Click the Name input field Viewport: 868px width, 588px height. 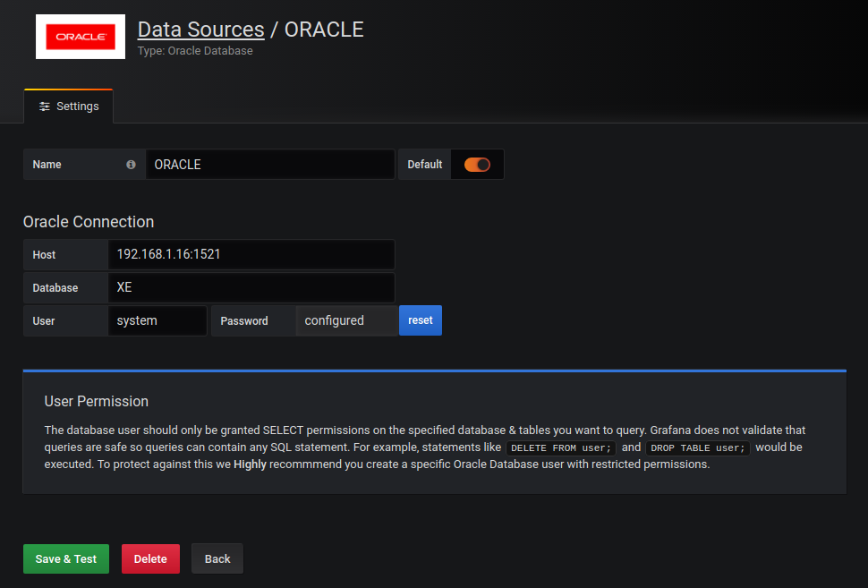pos(269,165)
